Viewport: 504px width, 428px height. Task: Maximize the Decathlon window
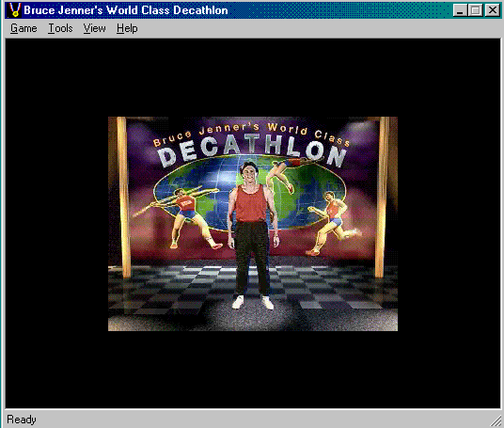[476, 10]
